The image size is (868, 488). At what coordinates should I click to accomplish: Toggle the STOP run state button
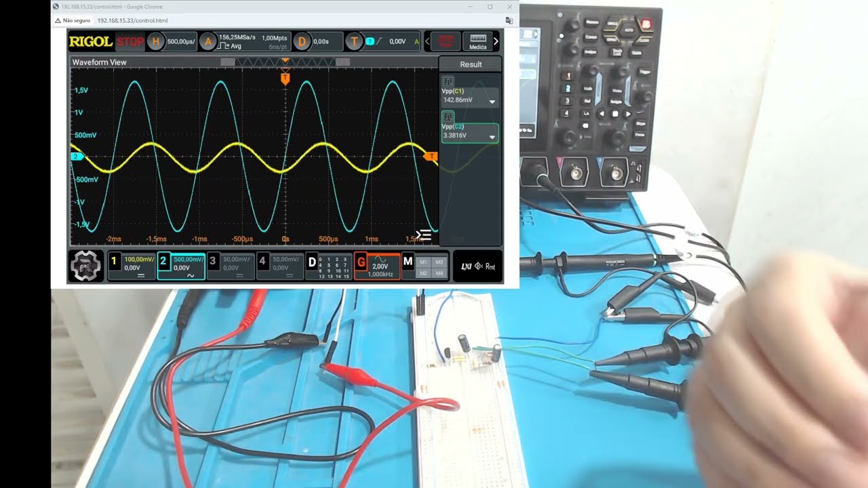click(130, 41)
